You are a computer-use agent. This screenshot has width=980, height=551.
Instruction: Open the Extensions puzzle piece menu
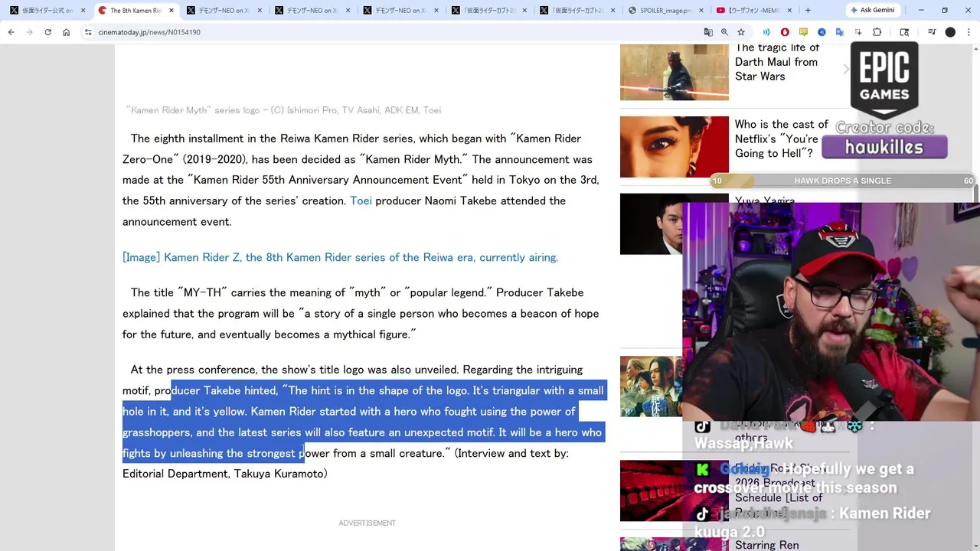(x=877, y=32)
